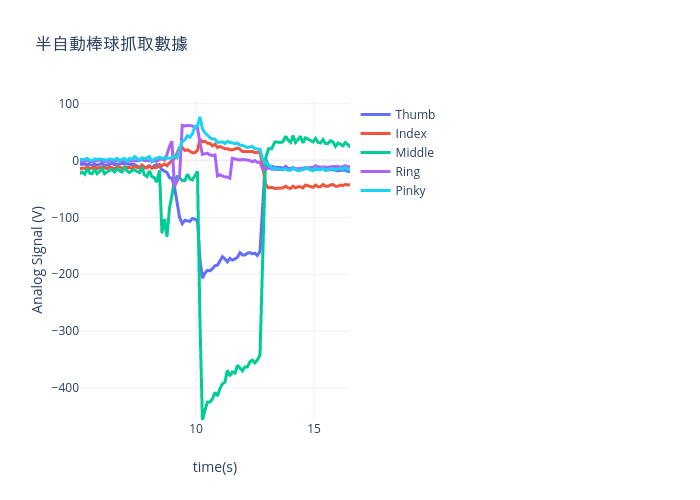This screenshot has width=700, height=500.
Task: Click the x-axis tick label 10
Action: [196, 429]
